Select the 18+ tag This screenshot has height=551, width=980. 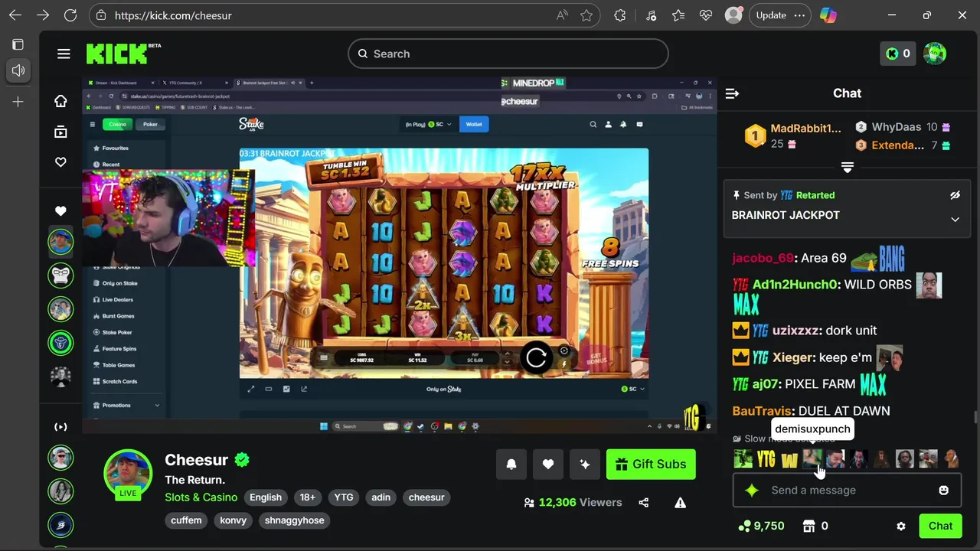308,497
